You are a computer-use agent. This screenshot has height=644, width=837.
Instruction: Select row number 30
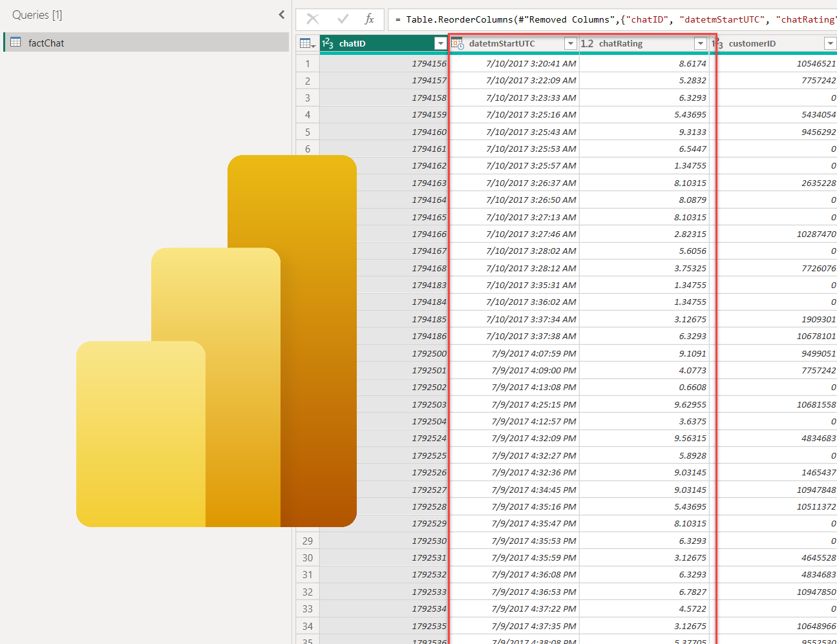[x=308, y=557]
